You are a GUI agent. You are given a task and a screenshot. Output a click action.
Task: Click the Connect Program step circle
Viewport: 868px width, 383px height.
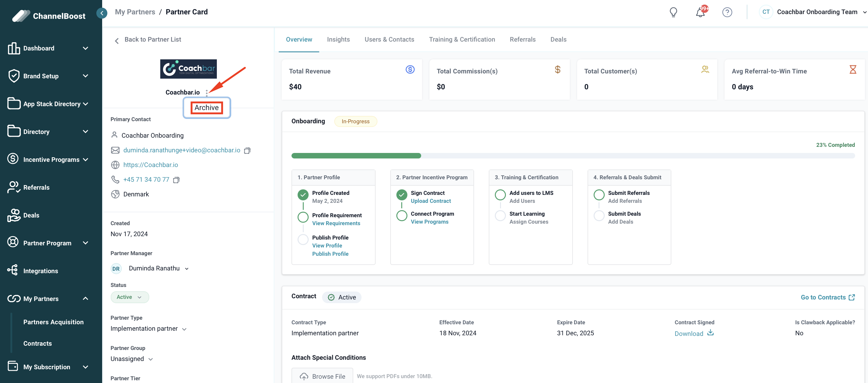click(401, 215)
